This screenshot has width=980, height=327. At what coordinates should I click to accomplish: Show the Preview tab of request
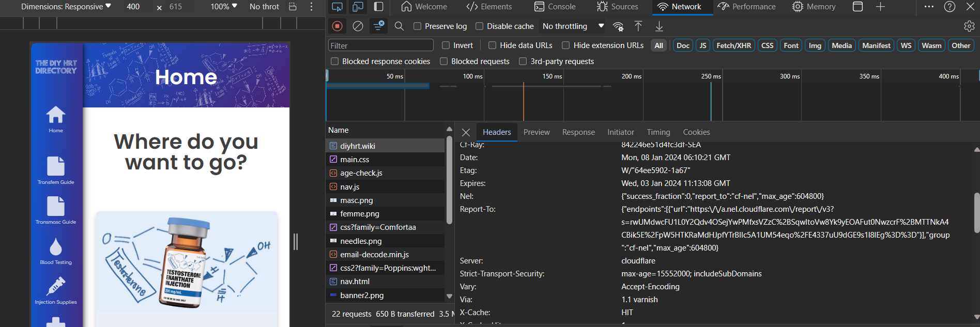click(537, 132)
